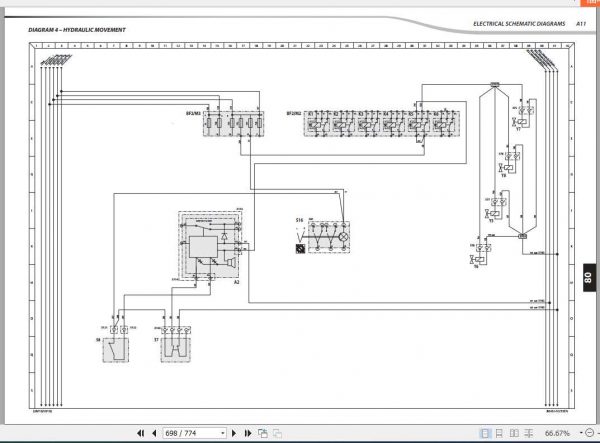
Task: Click the orange tab in top-right corner
Action: (590, 3)
